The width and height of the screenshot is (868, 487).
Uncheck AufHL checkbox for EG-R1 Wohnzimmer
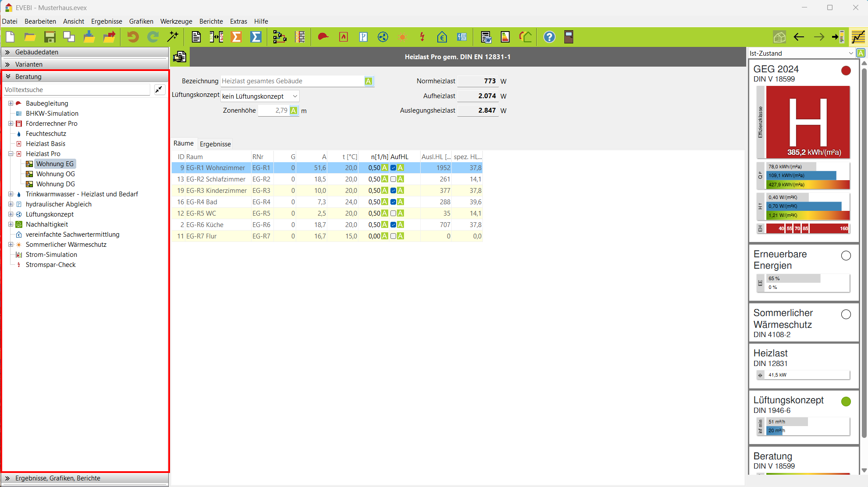click(393, 168)
